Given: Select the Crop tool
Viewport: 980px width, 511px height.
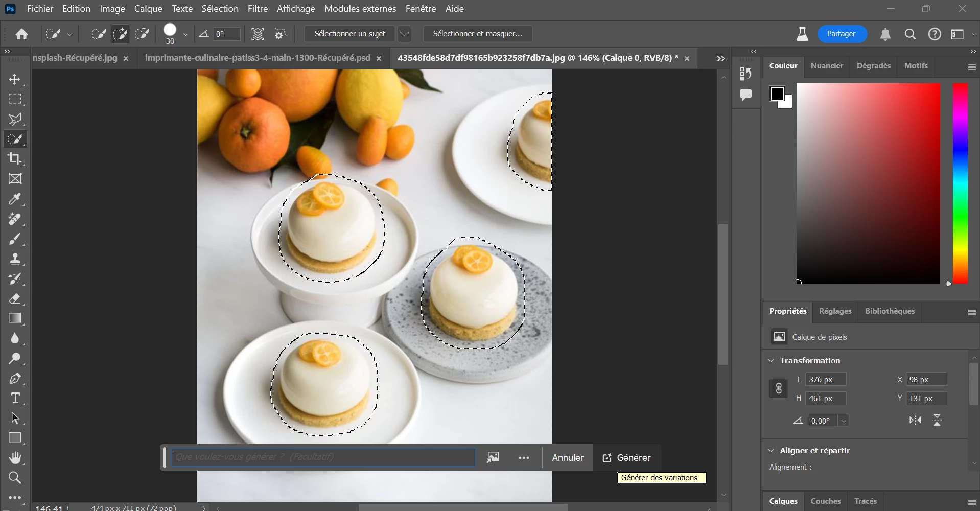Looking at the screenshot, I should click(15, 159).
